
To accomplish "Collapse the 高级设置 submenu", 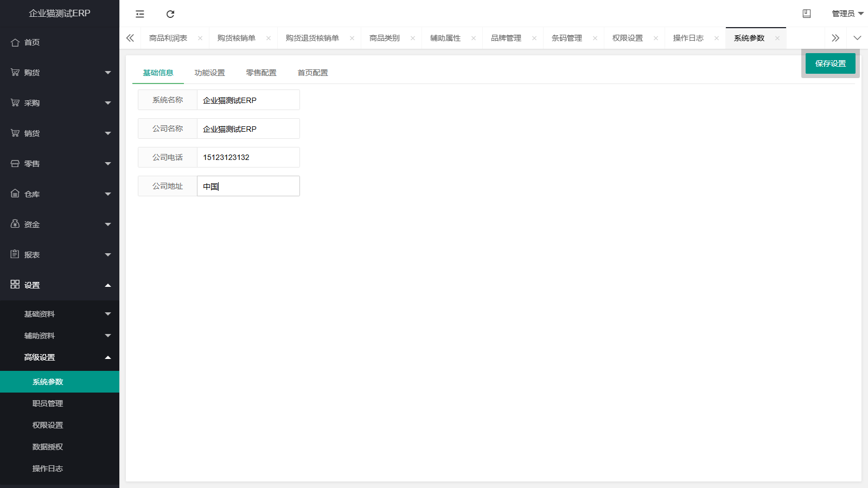I will (60, 357).
